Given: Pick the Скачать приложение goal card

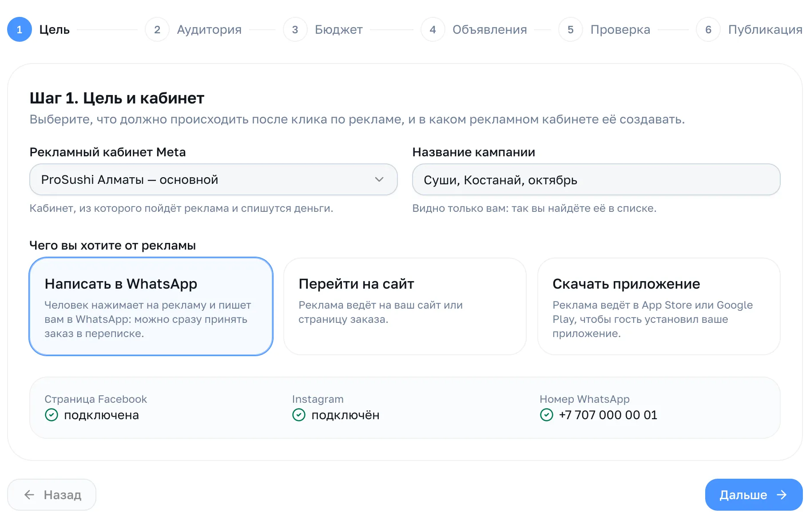Looking at the screenshot, I should point(659,306).
